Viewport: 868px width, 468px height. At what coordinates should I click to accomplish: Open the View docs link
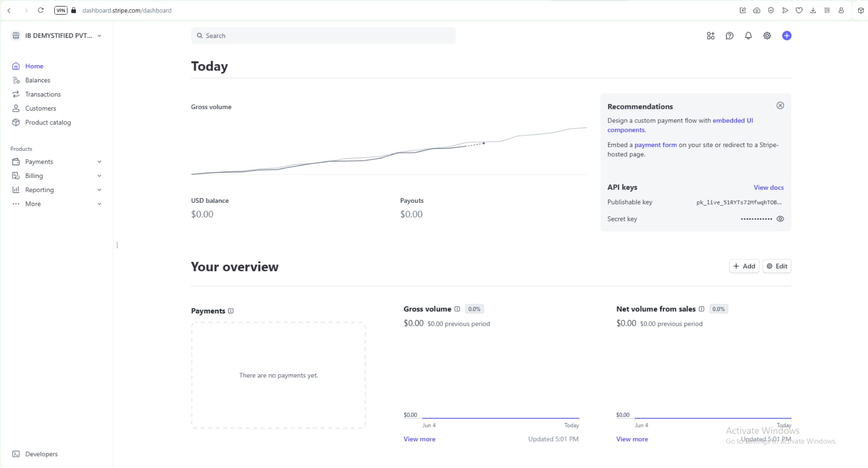[768, 188]
